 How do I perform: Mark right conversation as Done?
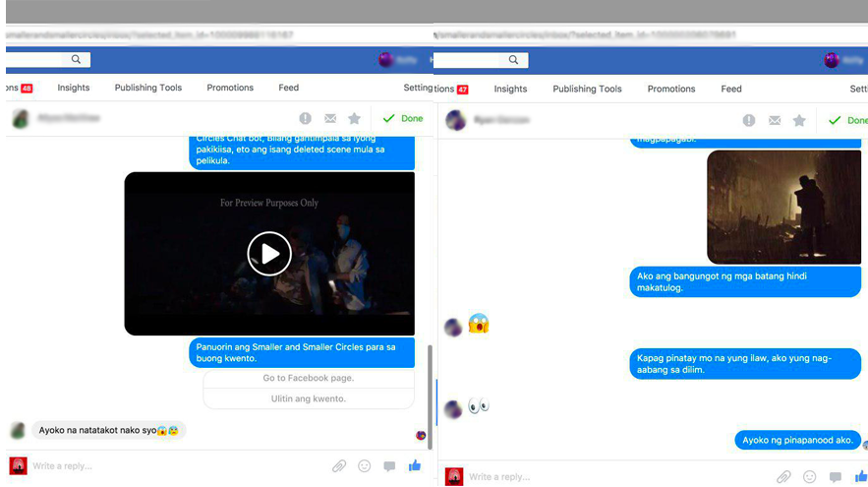point(847,120)
